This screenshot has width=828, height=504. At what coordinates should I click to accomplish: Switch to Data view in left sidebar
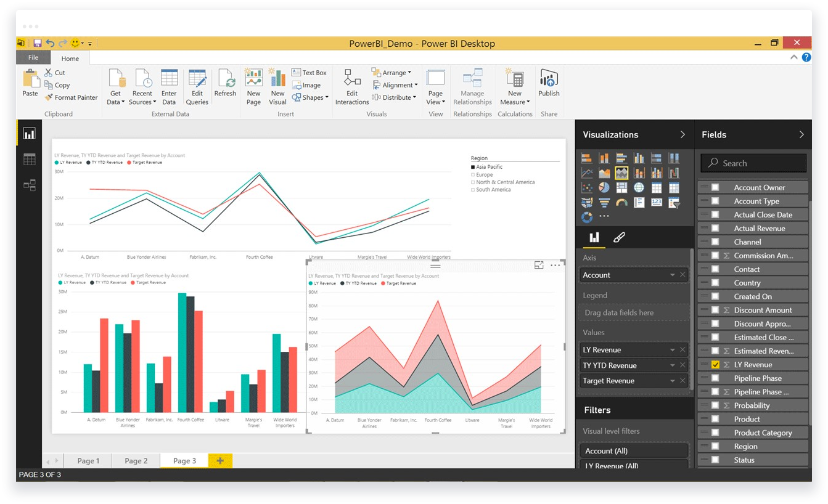pyautogui.click(x=29, y=160)
